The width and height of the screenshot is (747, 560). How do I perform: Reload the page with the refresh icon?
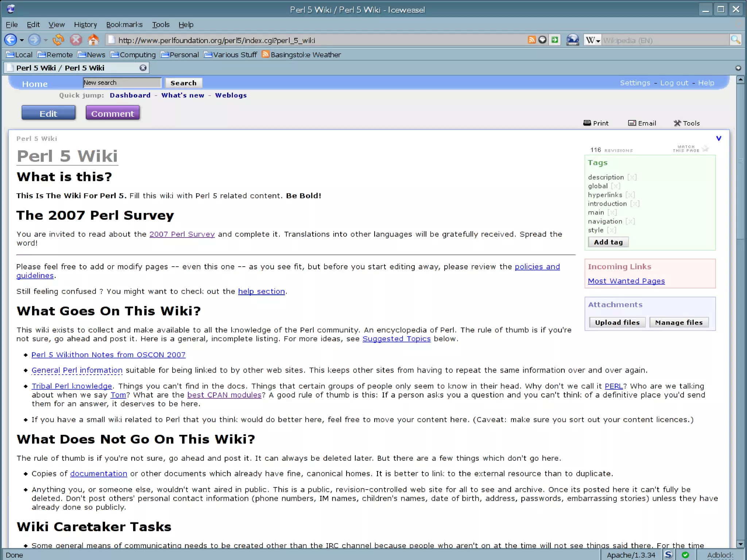tap(58, 40)
